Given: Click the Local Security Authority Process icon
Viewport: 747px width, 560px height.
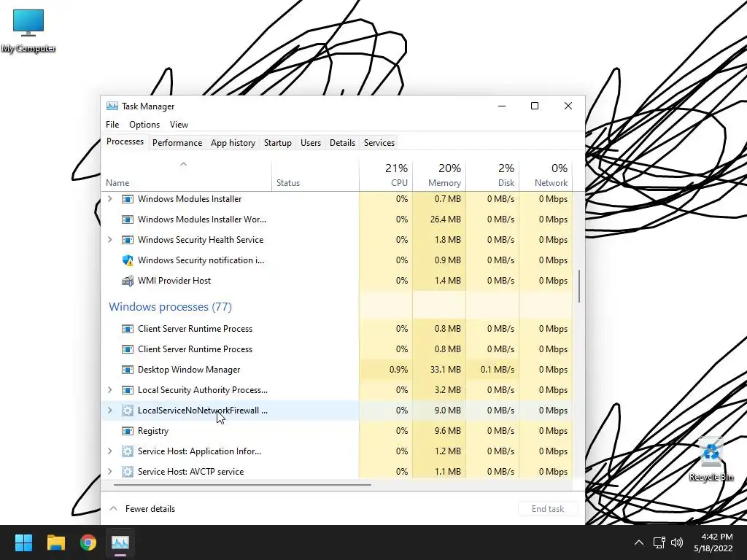Looking at the screenshot, I should [127, 391].
